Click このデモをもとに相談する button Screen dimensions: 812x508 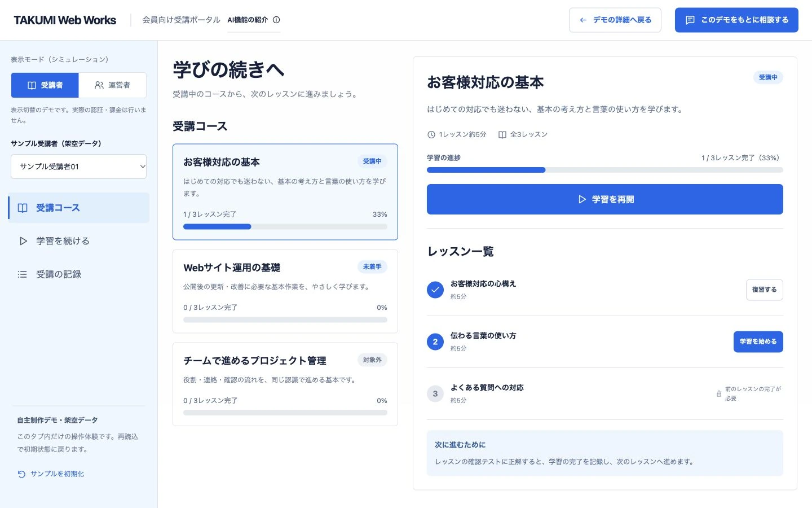pyautogui.click(x=736, y=20)
